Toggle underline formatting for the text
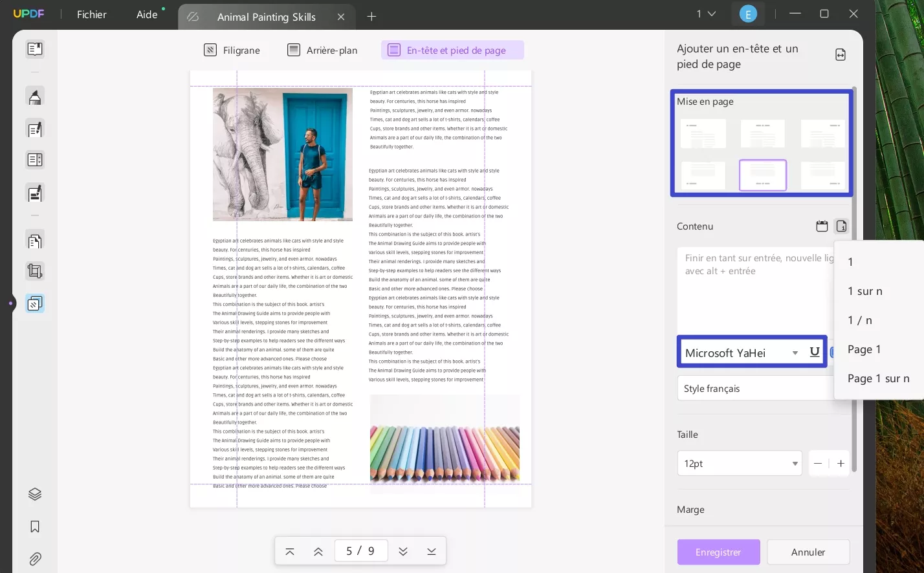 point(815,352)
